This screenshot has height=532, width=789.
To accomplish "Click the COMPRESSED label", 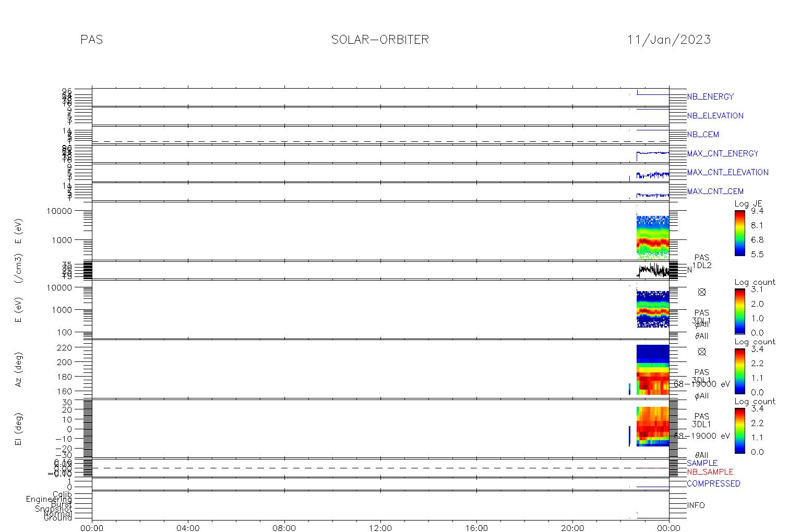I will pyautogui.click(x=713, y=483).
